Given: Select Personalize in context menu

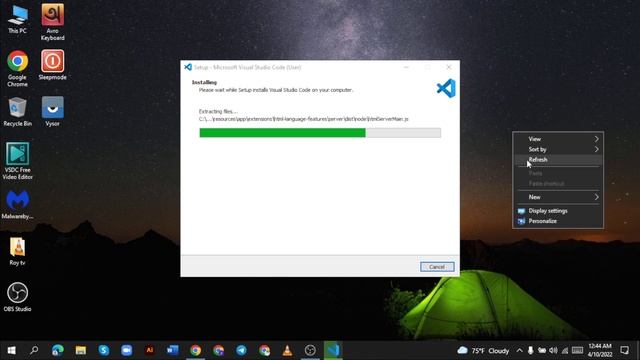Looking at the screenshot, I should click(x=558, y=221).
